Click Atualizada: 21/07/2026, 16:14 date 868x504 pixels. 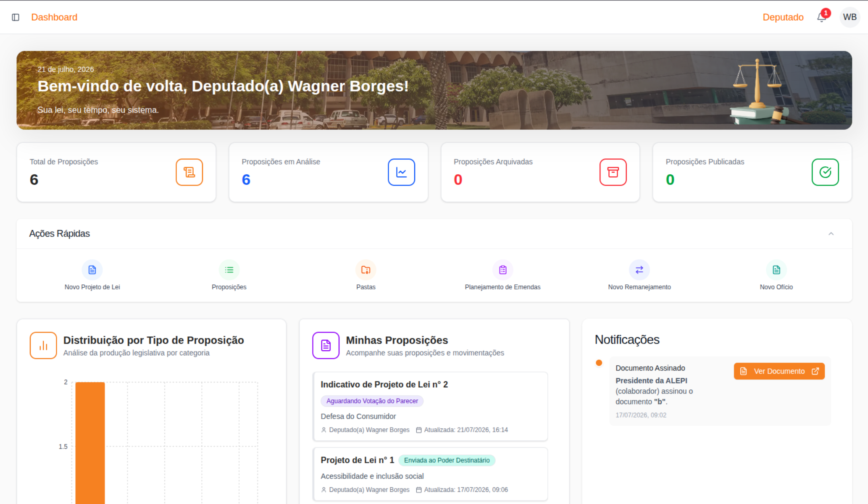click(x=466, y=430)
